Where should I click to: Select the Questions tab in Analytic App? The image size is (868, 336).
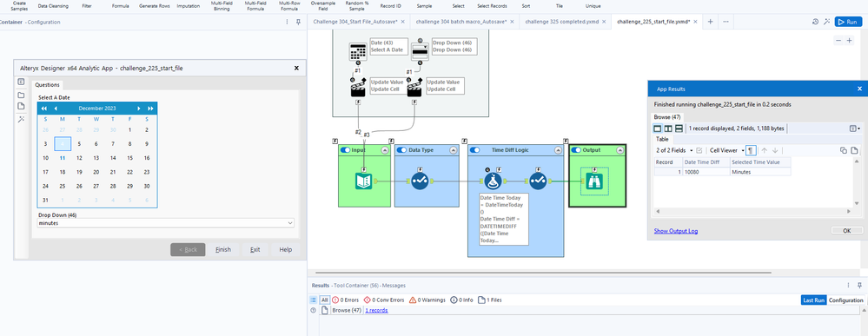coord(48,85)
